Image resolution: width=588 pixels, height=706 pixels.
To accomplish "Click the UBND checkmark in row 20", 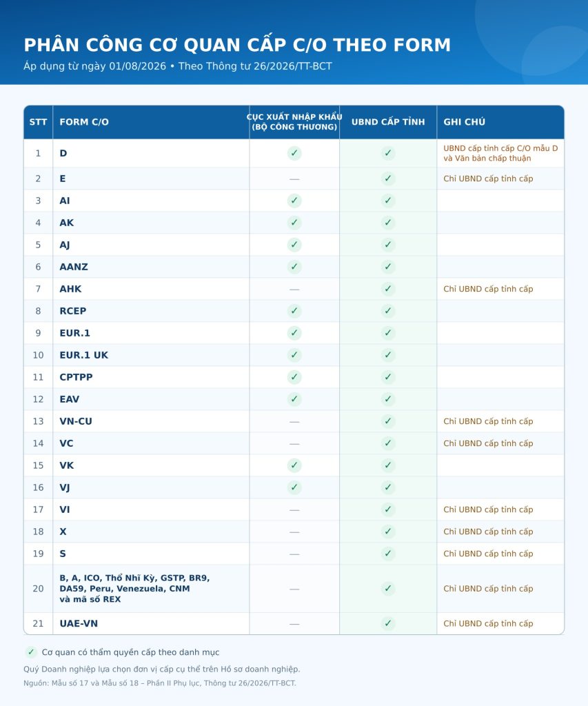I will [x=387, y=589].
